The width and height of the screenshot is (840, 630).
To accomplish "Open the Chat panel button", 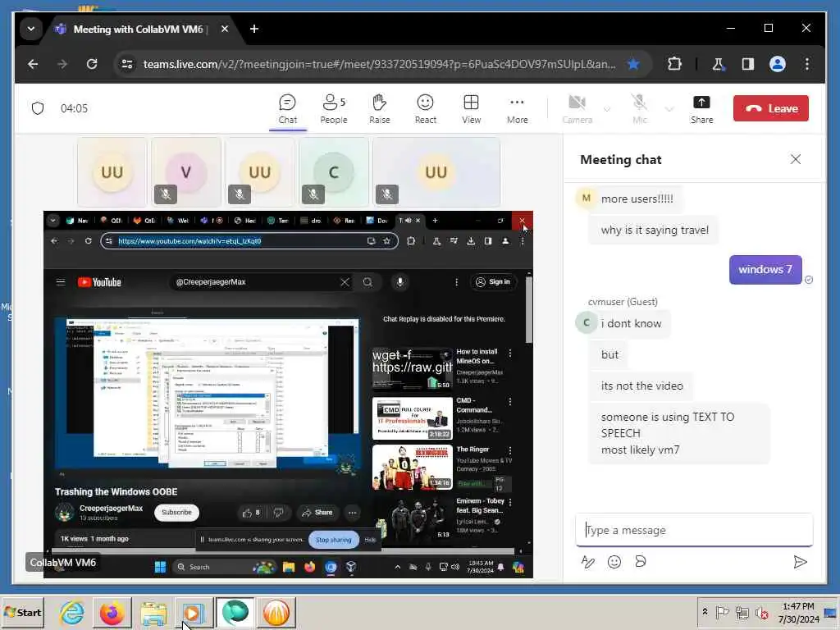I will pos(288,109).
